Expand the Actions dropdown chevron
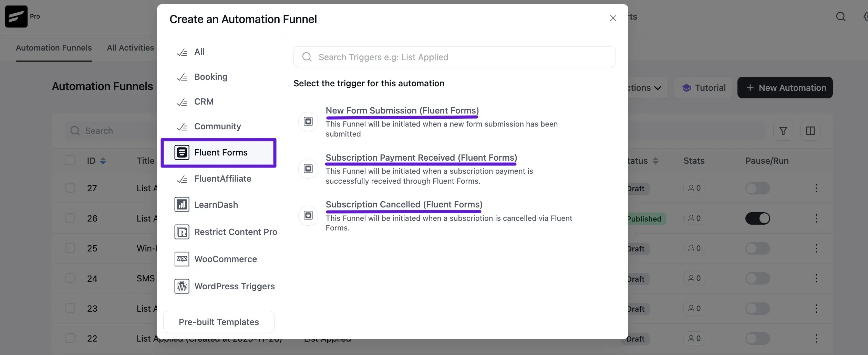The height and width of the screenshot is (355, 868). (x=658, y=88)
